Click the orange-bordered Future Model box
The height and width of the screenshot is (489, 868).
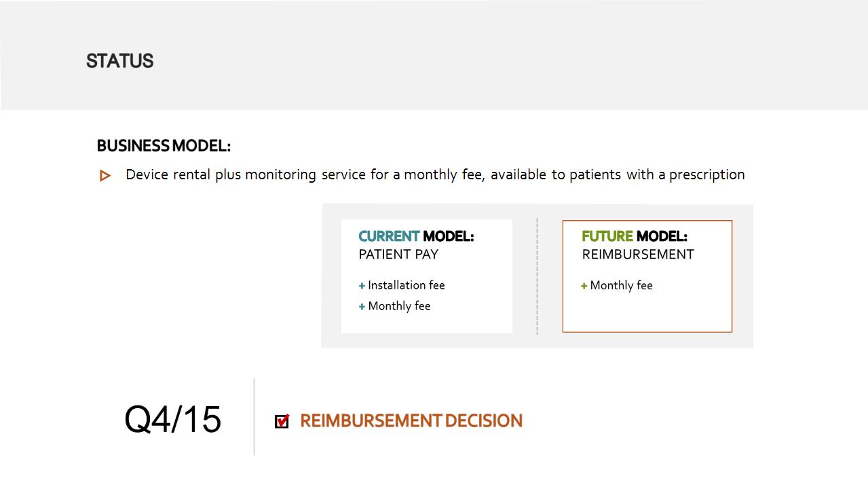click(x=647, y=276)
